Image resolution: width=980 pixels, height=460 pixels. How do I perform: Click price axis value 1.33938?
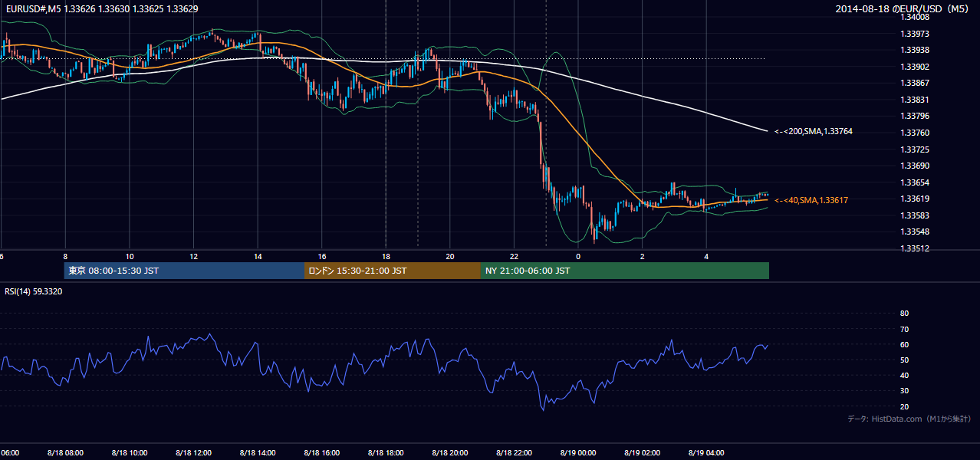[x=915, y=51]
